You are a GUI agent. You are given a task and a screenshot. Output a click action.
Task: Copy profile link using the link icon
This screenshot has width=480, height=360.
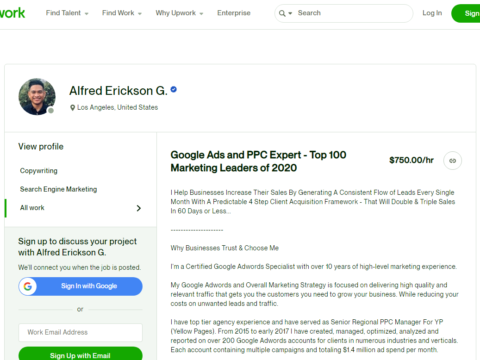452,161
